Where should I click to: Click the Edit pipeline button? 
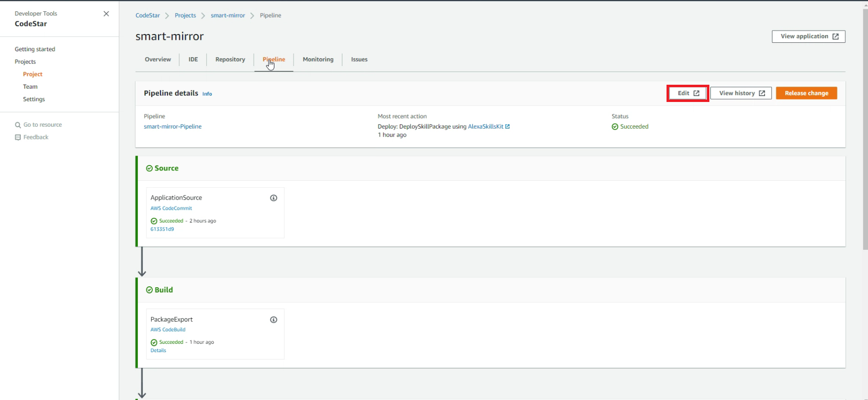688,93
